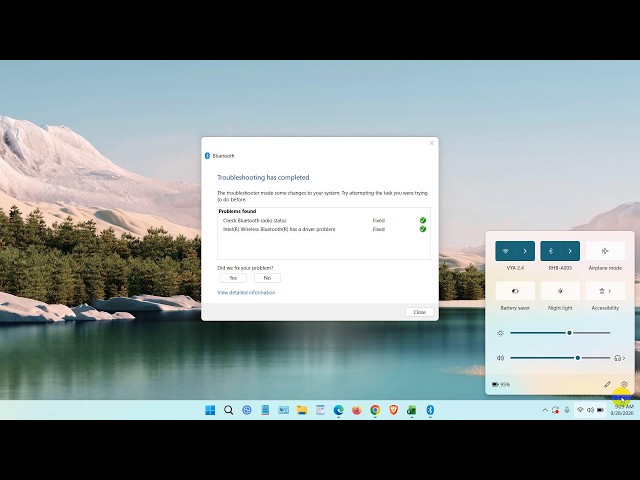Click the Close button in troubleshooter
This screenshot has height=480, width=640.
(x=420, y=312)
